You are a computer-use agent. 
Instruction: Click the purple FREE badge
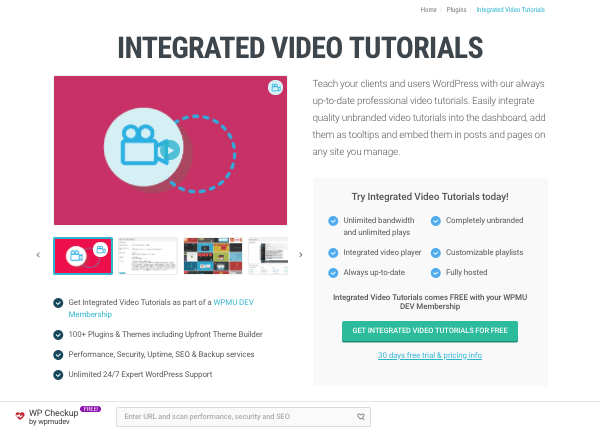91,409
